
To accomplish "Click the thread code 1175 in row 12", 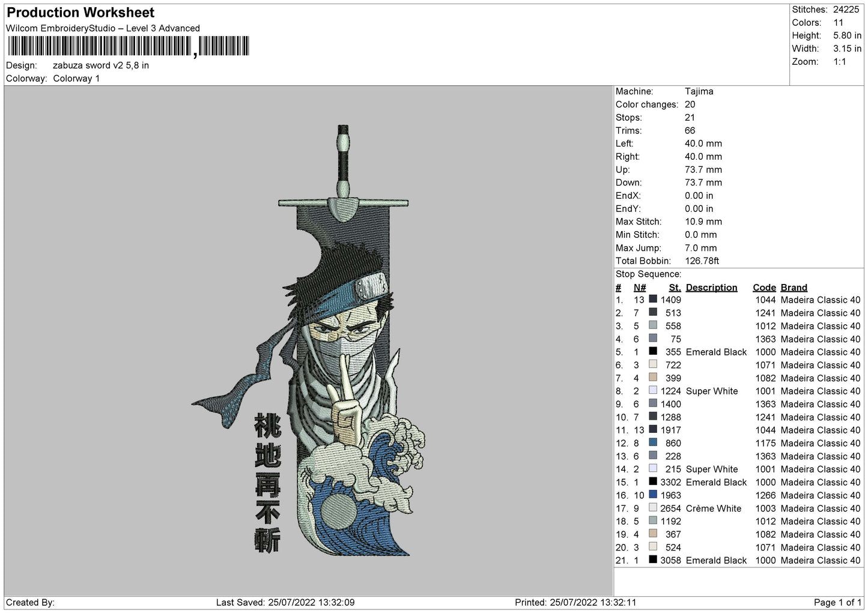I will coord(766,443).
